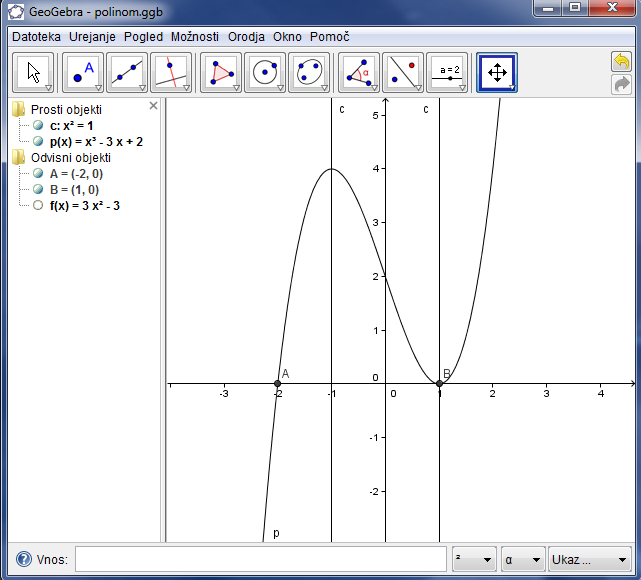Open the Možnosti menu
Viewport: 641px width, 580px height.
coord(194,36)
